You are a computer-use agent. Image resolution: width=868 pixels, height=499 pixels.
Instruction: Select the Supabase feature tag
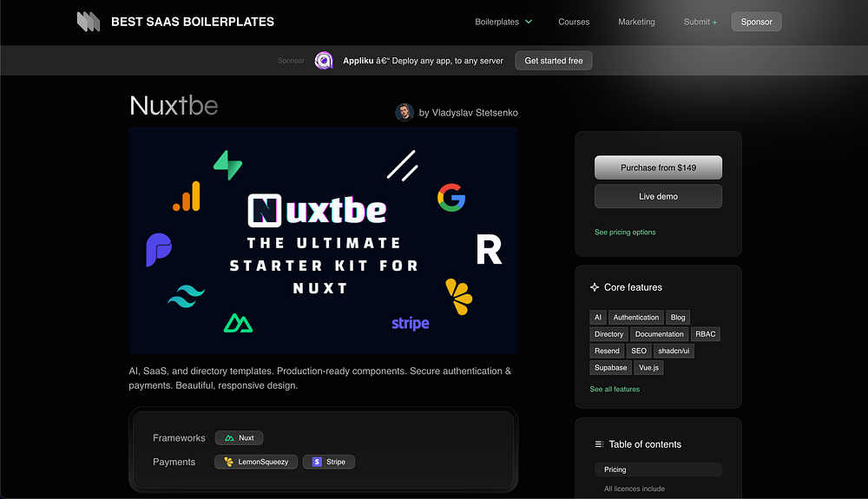(x=610, y=367)
